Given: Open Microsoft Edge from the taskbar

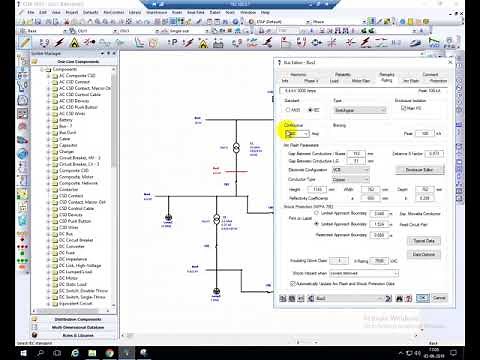Looking at the screenshot, I should pos(75,353).
